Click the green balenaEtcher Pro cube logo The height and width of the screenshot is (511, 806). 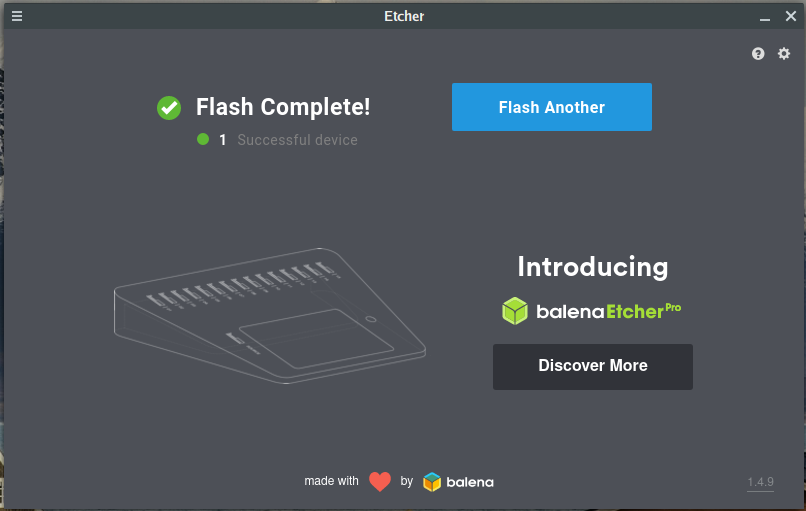click(515, 311)
